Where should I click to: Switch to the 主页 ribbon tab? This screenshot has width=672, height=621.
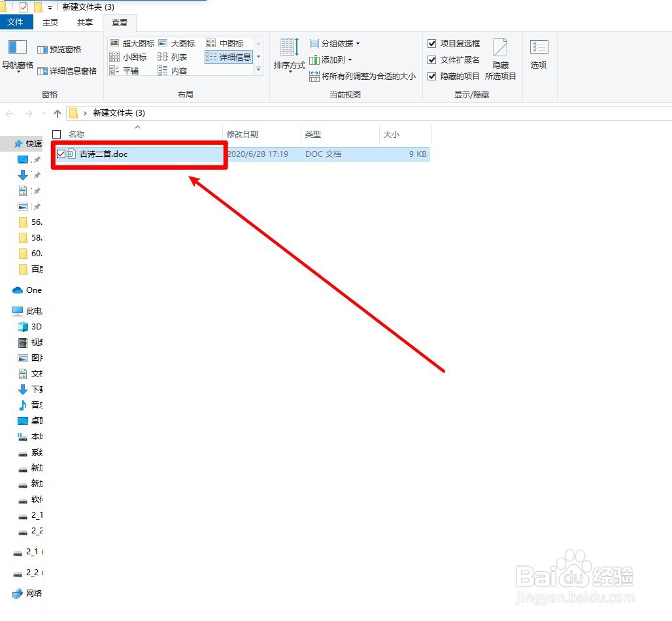(x=50, y=22)
